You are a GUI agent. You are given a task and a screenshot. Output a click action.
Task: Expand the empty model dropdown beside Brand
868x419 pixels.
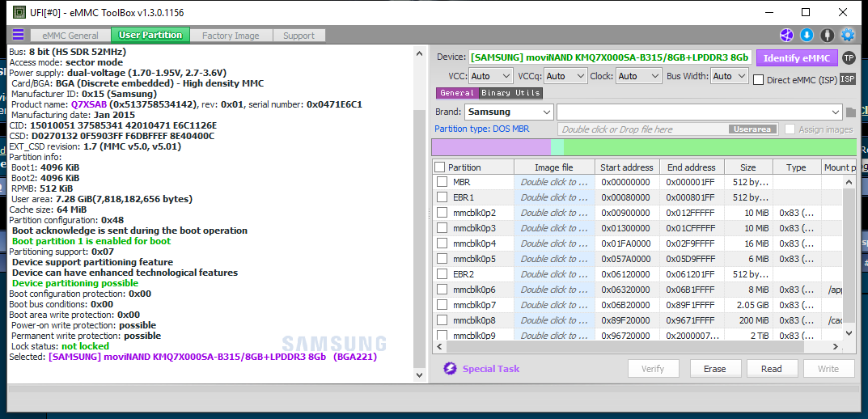[x=700, y=112]
